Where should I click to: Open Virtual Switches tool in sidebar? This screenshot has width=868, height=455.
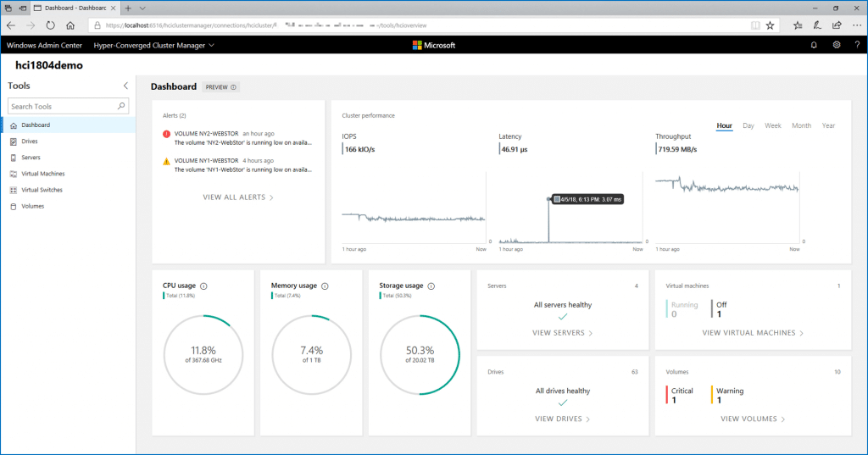pyautogui.click(x=70, y=190)
